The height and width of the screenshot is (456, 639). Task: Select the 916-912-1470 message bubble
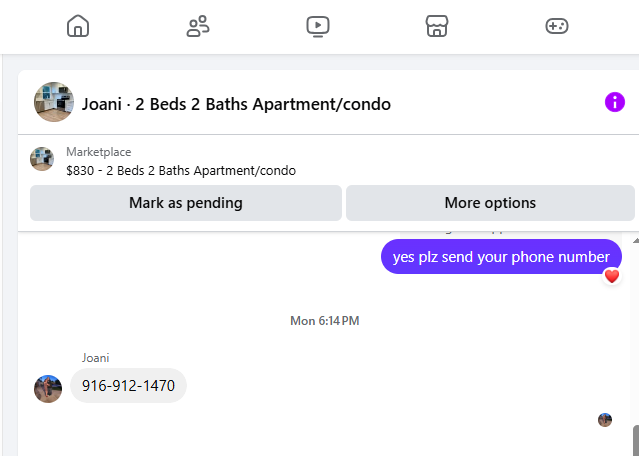[128, 386]
